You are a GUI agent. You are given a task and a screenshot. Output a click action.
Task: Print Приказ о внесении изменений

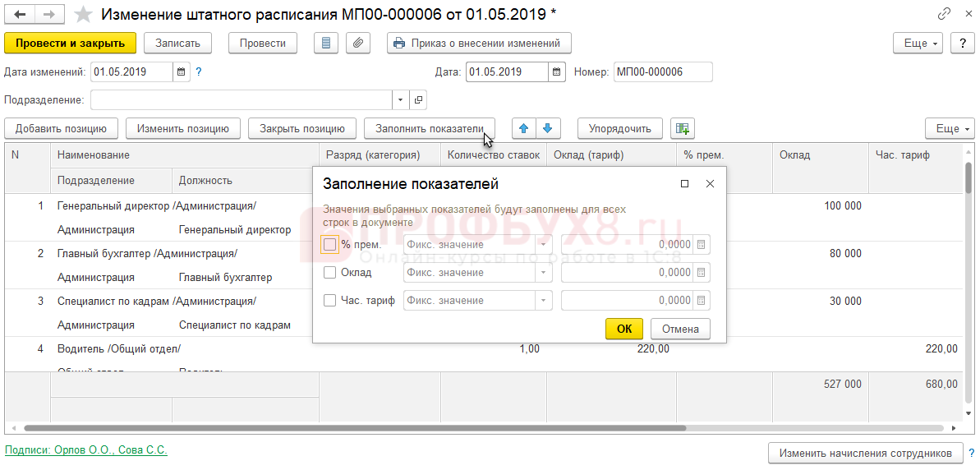tap(479, 43)
